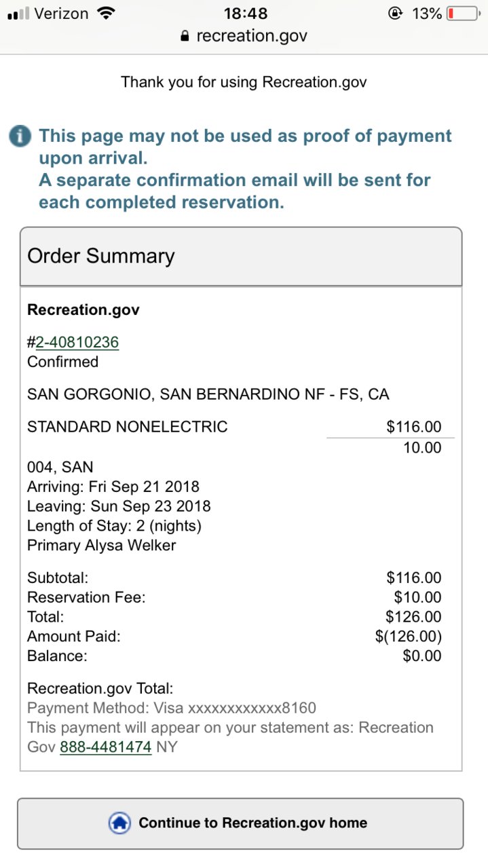This screenshot has height=868, width=488.
Task: Tap the Verizon carrier label
Action: click(62, 13)
